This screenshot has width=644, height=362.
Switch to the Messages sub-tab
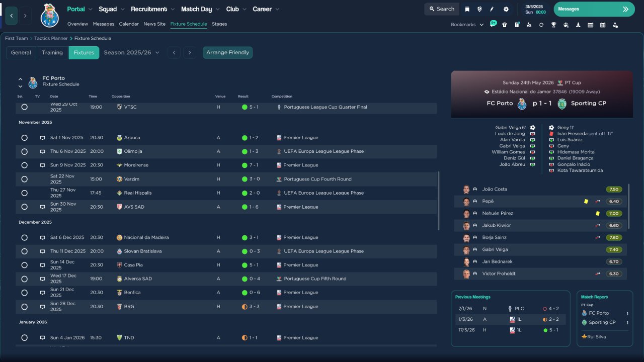click(104, 24)
